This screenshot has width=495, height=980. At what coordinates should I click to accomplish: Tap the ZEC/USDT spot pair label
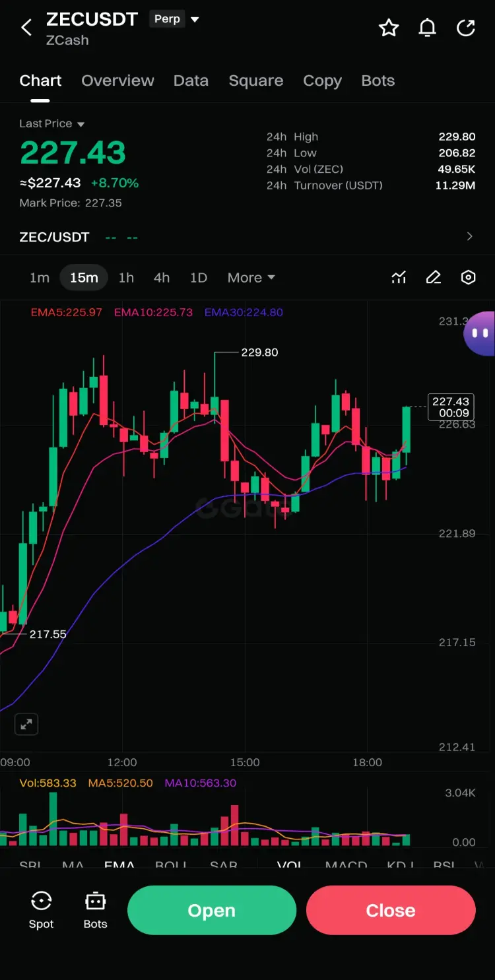coord(54,237)
